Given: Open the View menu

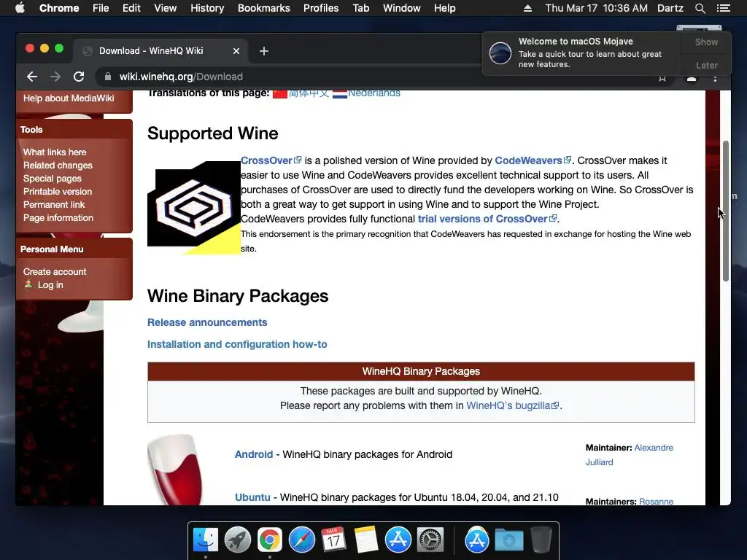Looking at the screenshot, I should tap(166, 8).
